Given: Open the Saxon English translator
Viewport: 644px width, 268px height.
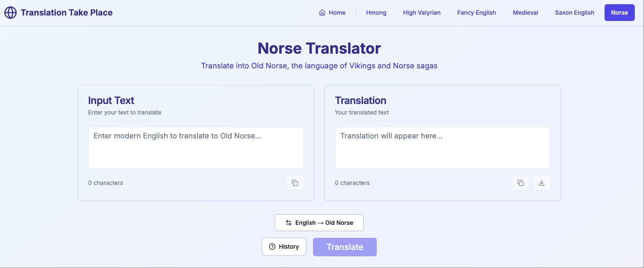Looking at the screenshot, I should (574, 13).
